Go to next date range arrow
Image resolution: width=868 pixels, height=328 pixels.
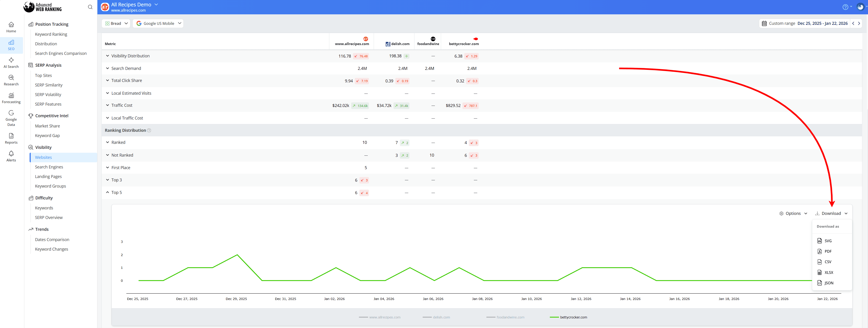click(859, 24)
